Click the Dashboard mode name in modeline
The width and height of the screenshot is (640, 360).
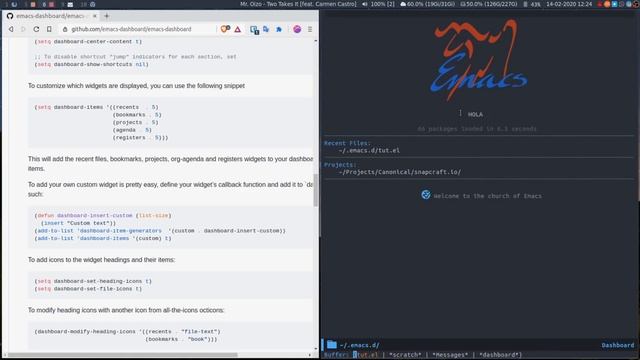[618, 345]
